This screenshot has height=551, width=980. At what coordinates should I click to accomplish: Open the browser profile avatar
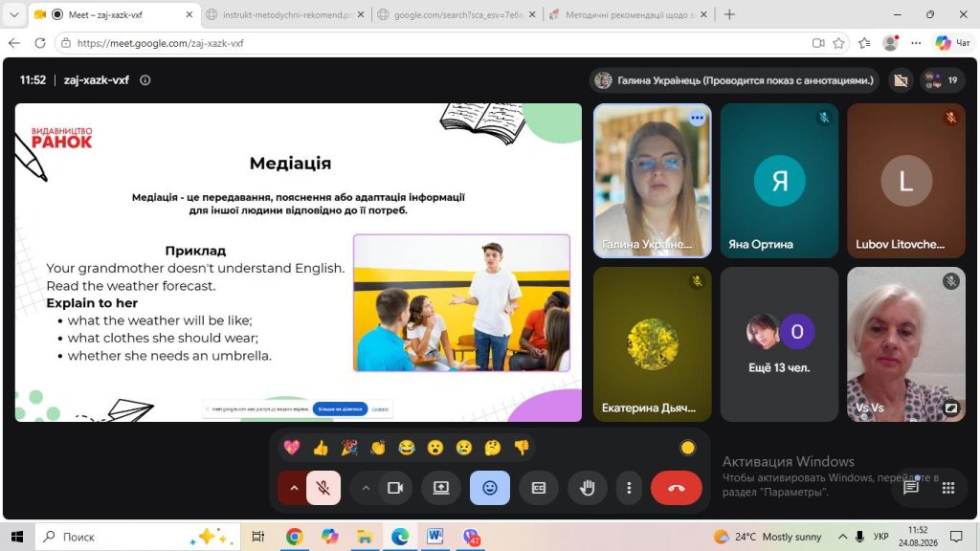tap(891, 43)
